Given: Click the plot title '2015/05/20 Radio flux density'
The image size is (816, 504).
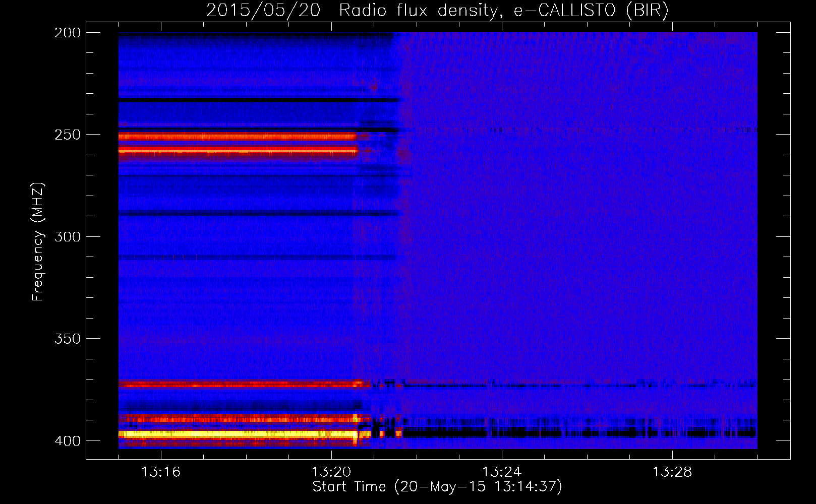Looking at the screenshot, I should [x=437, y=10].
